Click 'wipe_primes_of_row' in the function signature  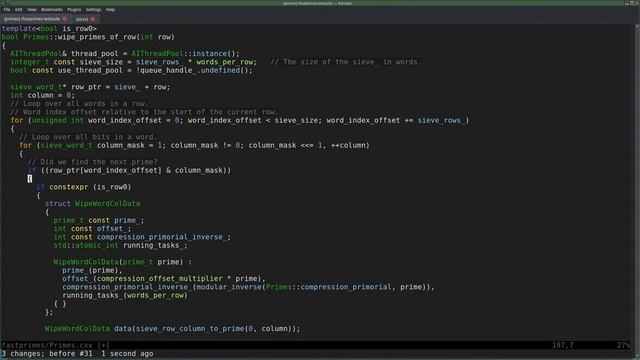click(x=97, y=37)
